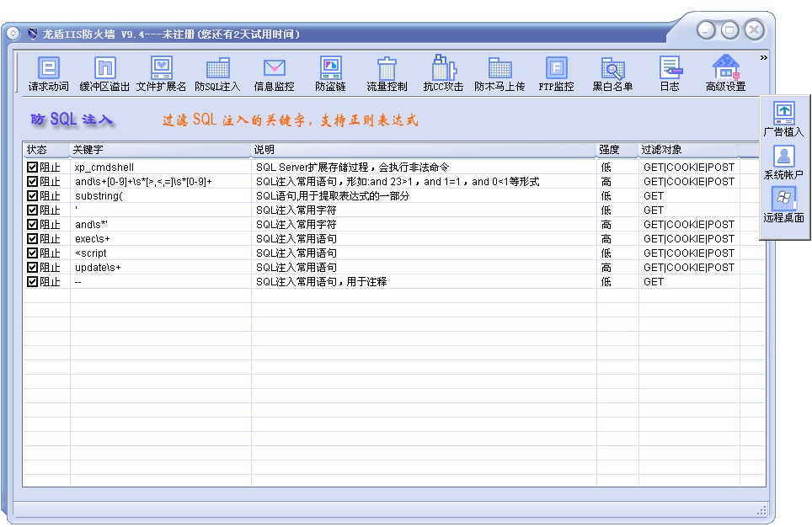Open the 日志 toolbar icon

tap(670, 72)
